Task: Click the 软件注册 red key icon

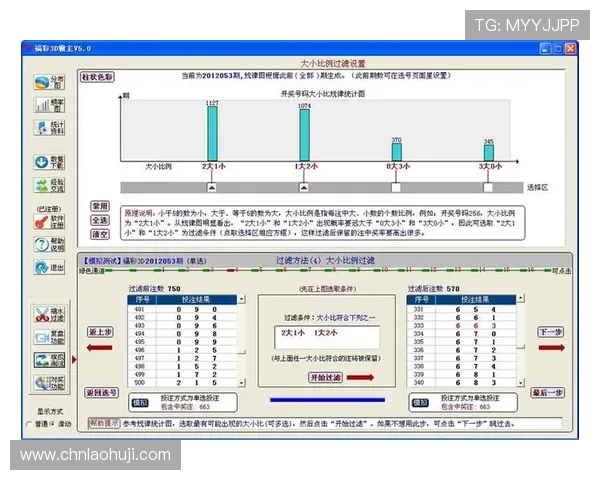Action: click(49, 222)
